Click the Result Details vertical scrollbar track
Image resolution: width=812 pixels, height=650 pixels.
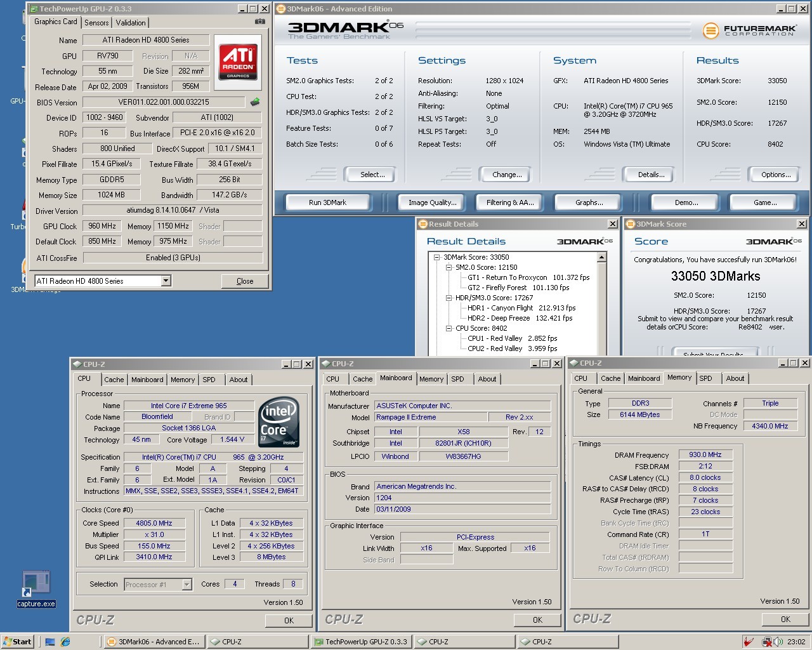coord(601,308)
